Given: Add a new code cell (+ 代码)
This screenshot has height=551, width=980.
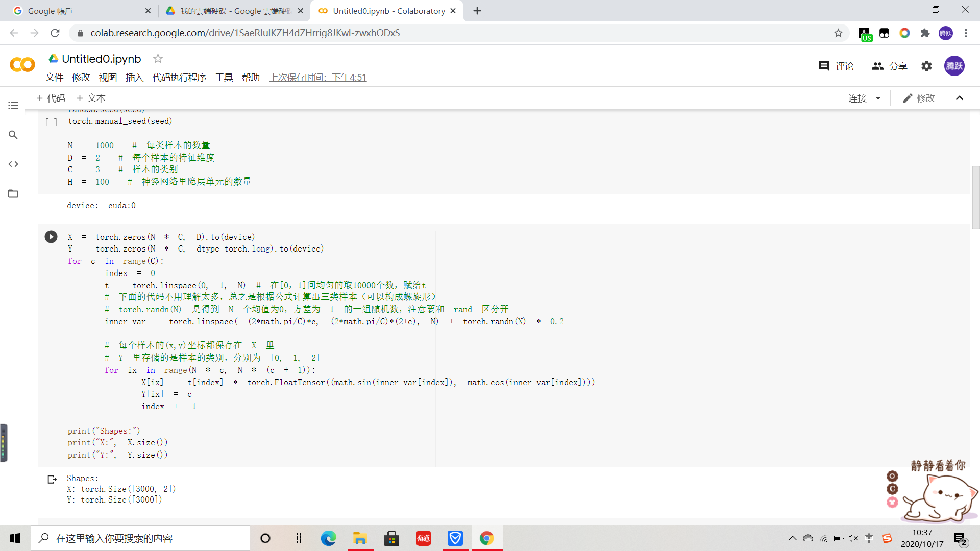Looking at the screenshot, I should (51, 98).
